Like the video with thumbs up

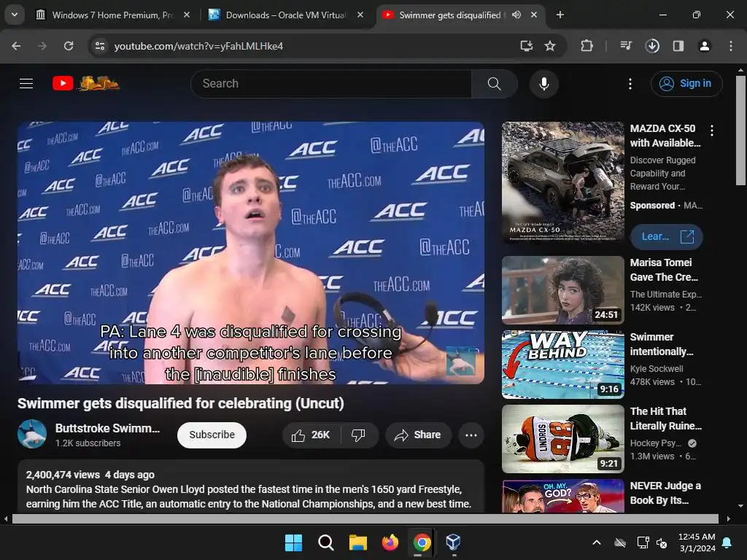coord(311,435)
